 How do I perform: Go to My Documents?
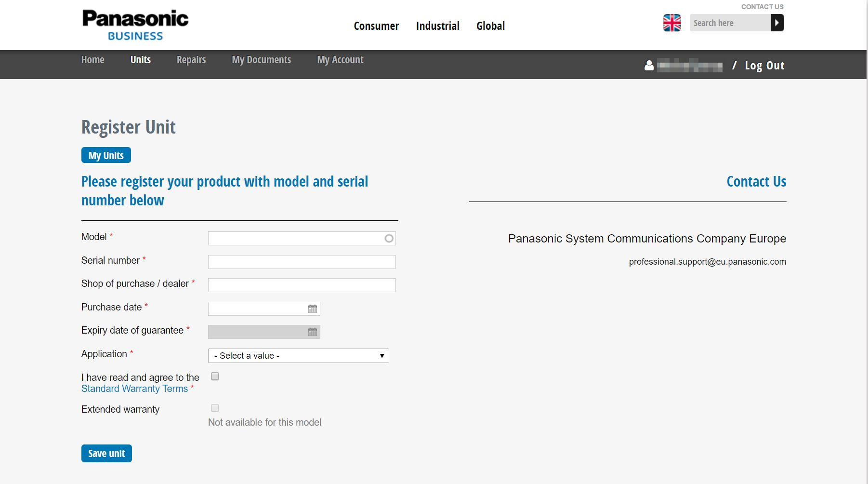pyautogui.click(x=262, y=60)
